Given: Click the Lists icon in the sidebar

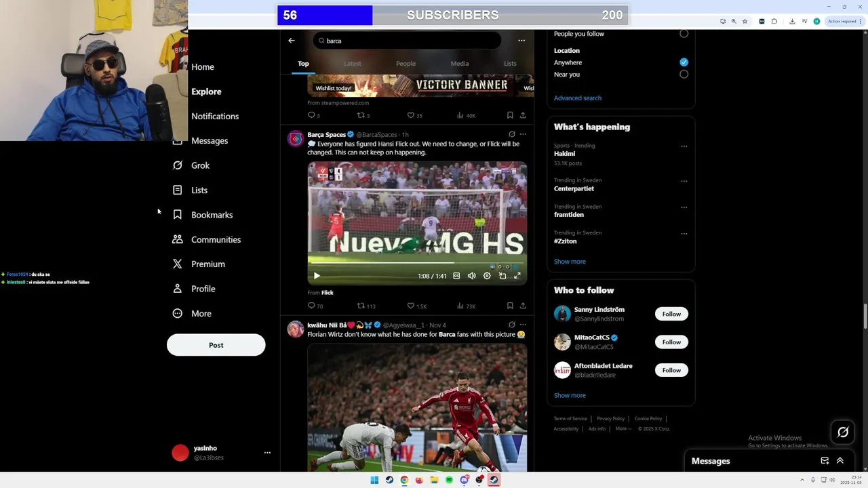Looking at the screenshot, I should (178, 190).
